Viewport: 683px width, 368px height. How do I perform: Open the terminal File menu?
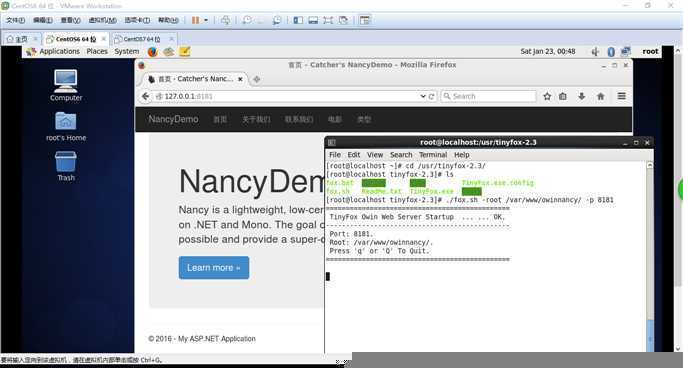pyautogui.click(x=335, y=155)
